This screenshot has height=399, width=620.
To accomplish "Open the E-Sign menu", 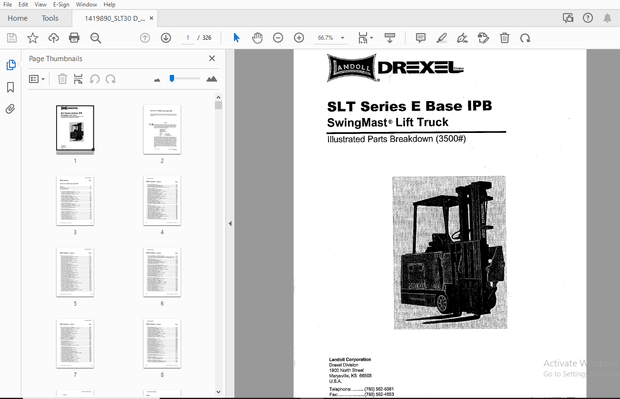I will coord(61,4).
